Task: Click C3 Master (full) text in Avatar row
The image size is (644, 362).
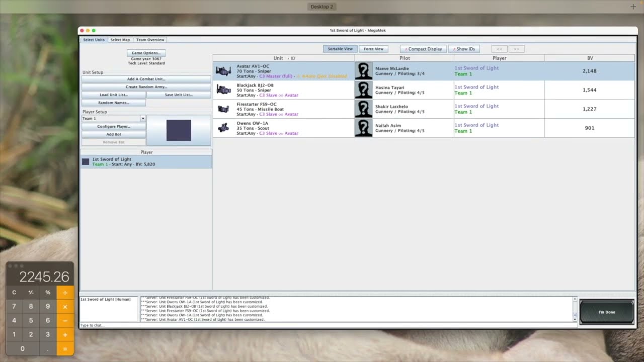Action: [x=276, y=76]
